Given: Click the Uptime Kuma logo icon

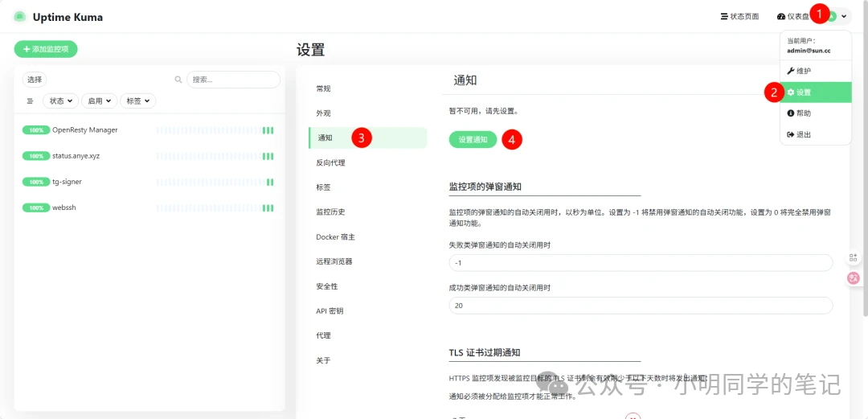Looking at the screenshot, I should click(20, 17).
